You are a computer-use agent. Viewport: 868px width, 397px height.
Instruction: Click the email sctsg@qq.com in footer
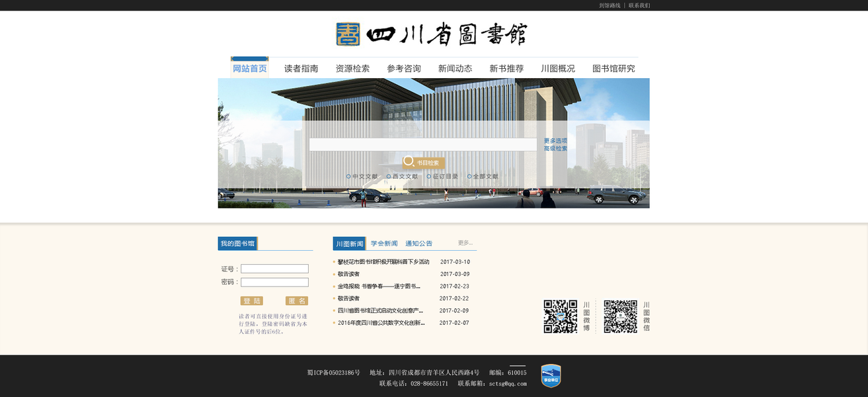pyautogui.click(x=508, y=384)
